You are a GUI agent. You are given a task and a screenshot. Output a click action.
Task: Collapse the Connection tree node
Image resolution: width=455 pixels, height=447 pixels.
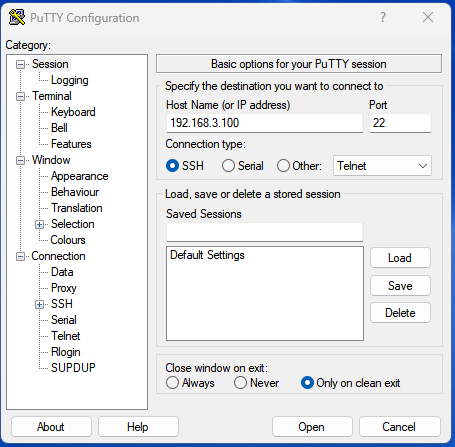[x=21, y=257]
